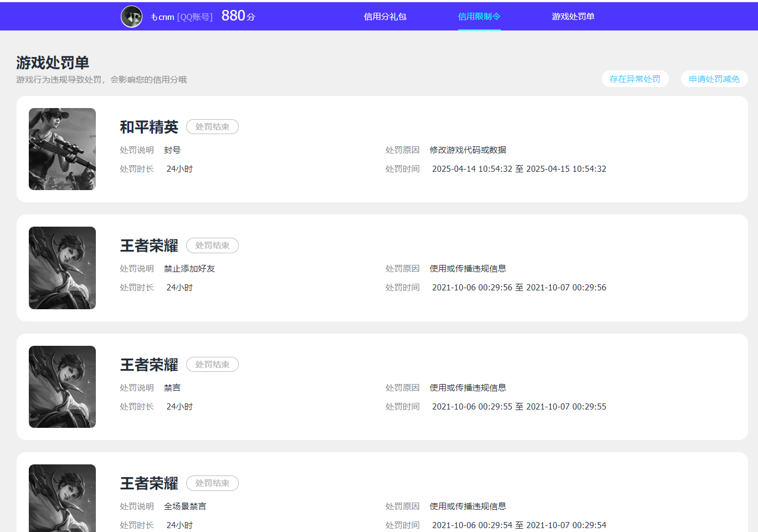Click the 存在异常处罚 button
This screenshot has height=532, width=758.
(635, 79)
